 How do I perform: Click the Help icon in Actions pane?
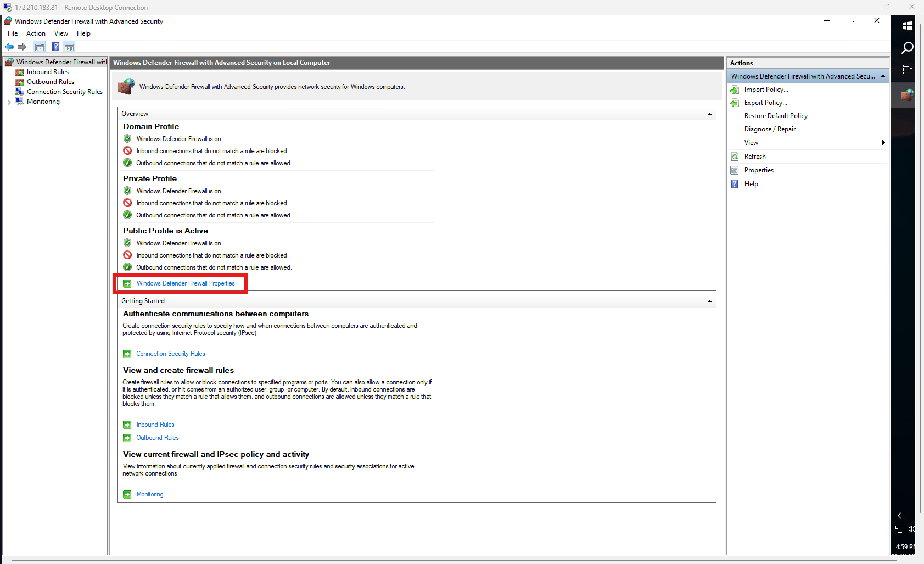click(x=735, y=184)
